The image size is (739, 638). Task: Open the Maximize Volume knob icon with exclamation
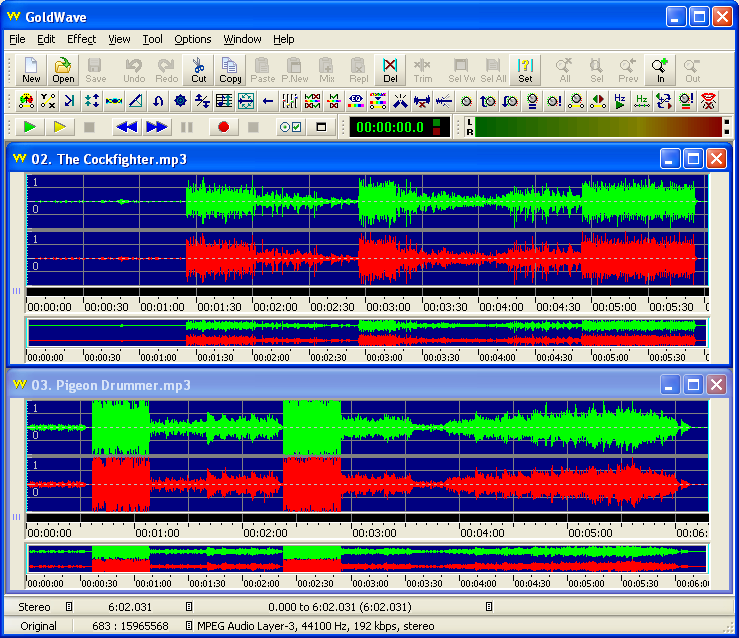pos(554,101)
